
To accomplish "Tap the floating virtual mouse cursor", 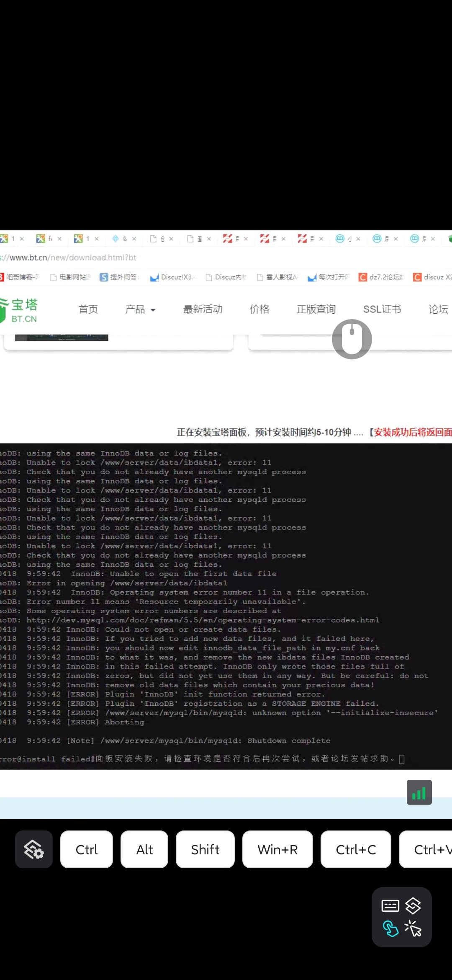I will [x=352, y=339].
